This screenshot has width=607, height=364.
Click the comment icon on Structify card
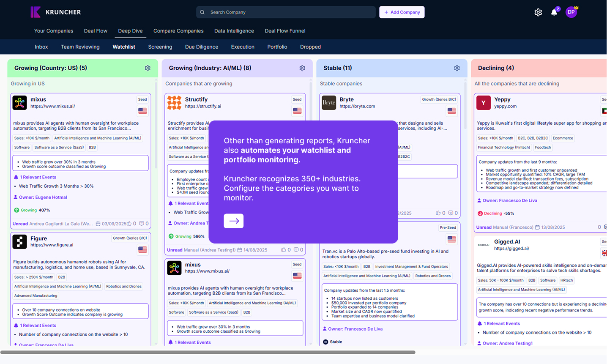coord(296,250)
